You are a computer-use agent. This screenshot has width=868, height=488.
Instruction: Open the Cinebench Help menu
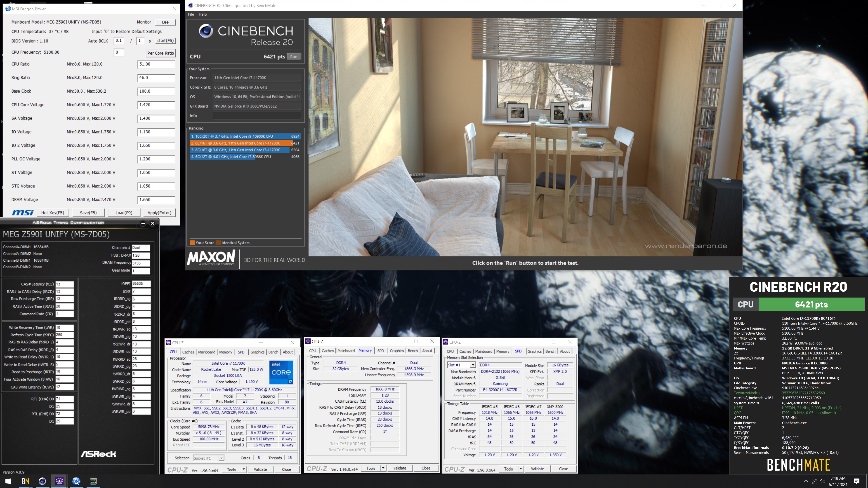(x=203, y=14)
